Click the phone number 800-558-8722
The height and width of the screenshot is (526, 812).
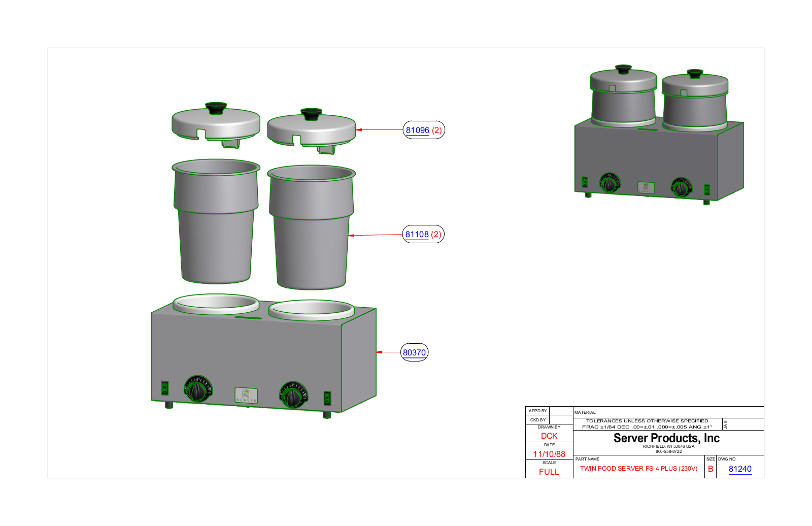668,451
